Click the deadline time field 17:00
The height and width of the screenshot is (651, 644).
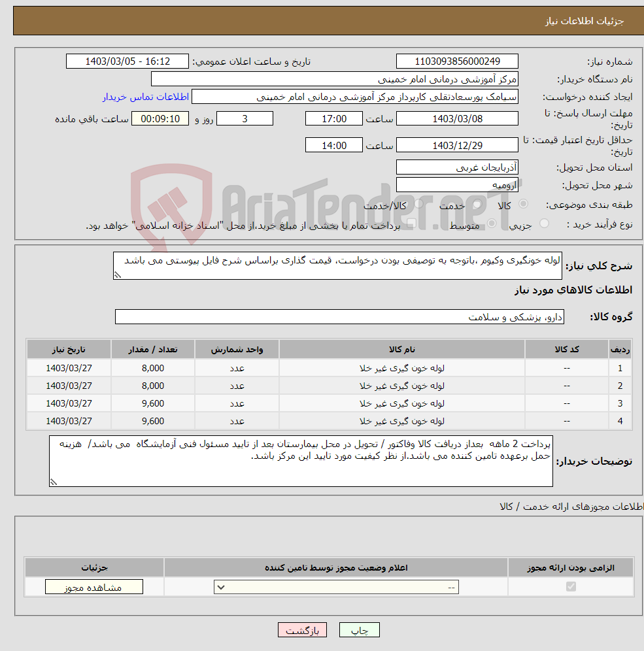[x=334, y=119]
